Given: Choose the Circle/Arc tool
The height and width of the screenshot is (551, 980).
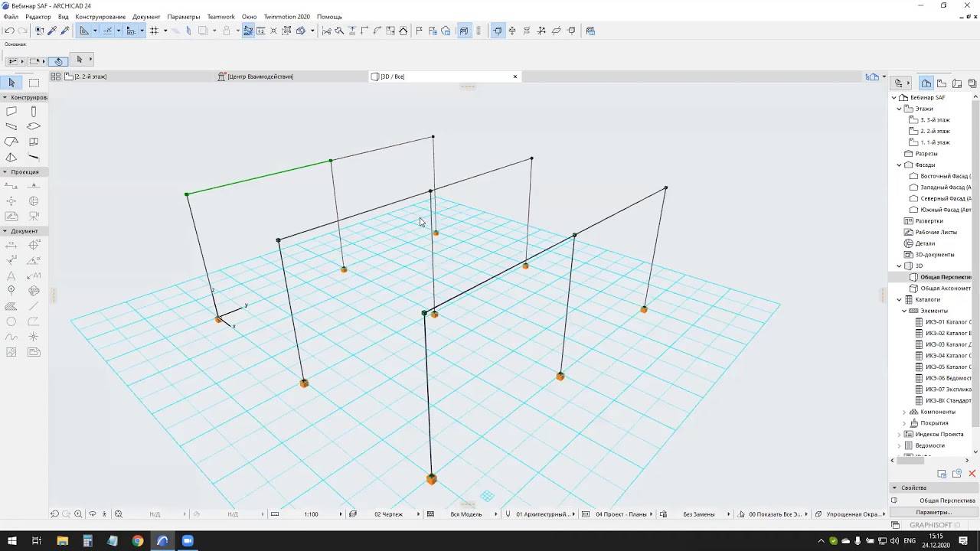Looking at the screenshot, I should 11,321.
